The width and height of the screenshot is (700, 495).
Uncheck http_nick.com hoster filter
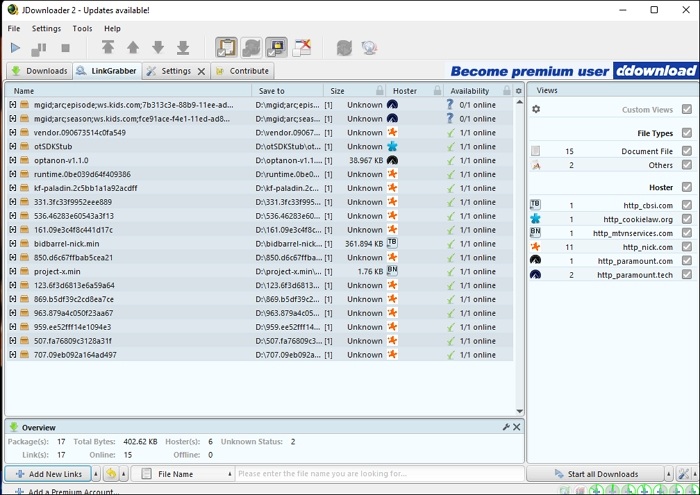pyautogui.click(x=687, y=247)
